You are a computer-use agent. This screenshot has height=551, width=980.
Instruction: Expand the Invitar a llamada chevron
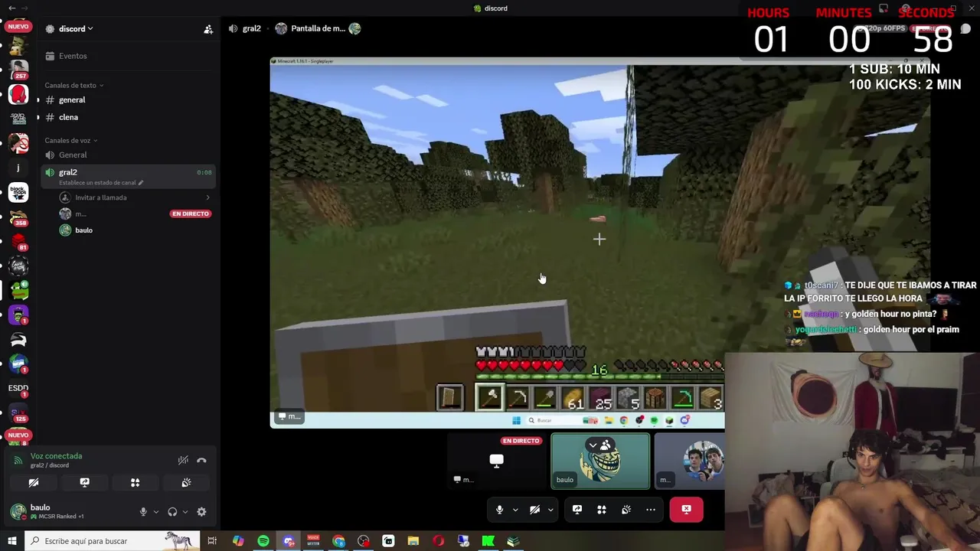(207, 197)
